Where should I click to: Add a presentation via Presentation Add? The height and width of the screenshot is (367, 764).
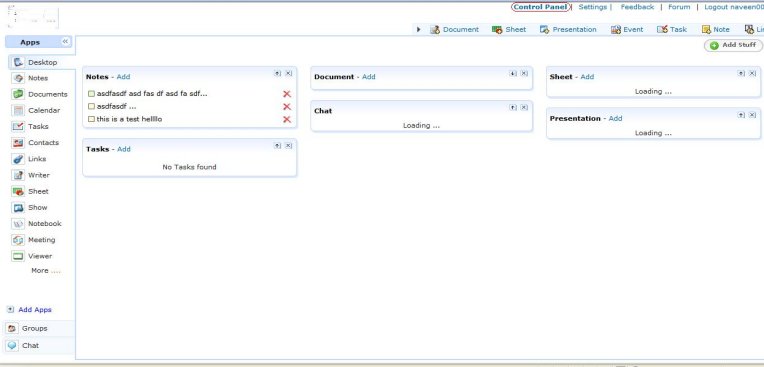pos(615,118)
